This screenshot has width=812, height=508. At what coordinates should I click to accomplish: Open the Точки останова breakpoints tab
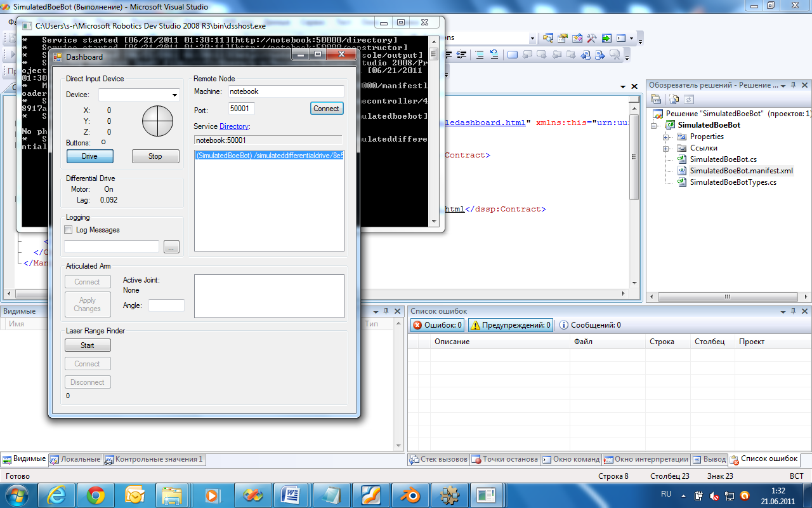505,459
